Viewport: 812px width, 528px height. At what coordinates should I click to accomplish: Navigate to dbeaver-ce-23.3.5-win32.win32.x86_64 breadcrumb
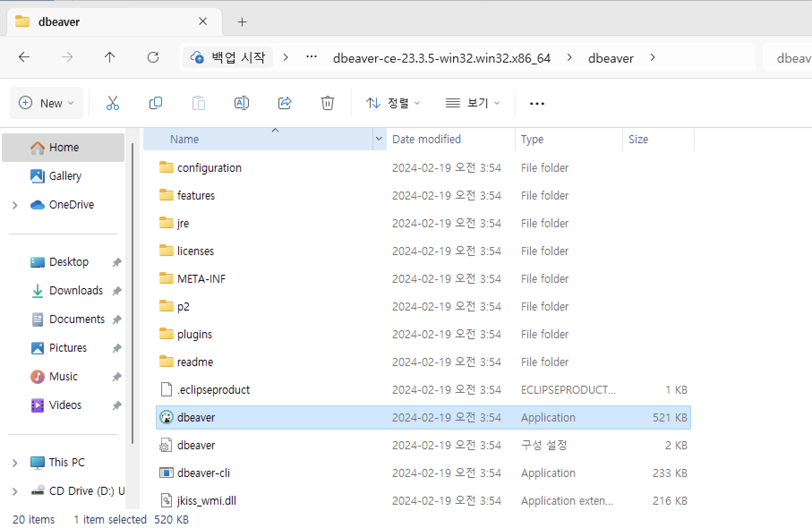pos(441,58)
